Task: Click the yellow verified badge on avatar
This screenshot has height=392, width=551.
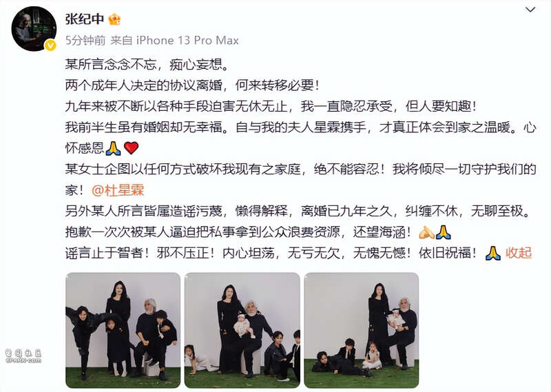Action: [50, 45]
